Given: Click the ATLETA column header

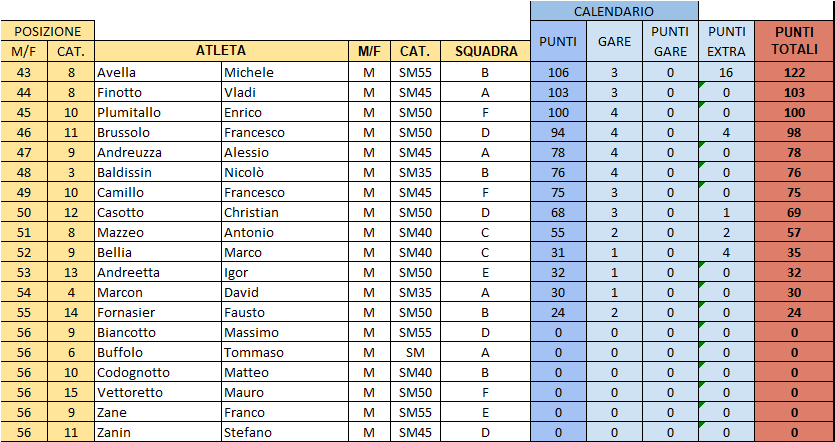Looking at the screenshot, I should click(221, 51).
